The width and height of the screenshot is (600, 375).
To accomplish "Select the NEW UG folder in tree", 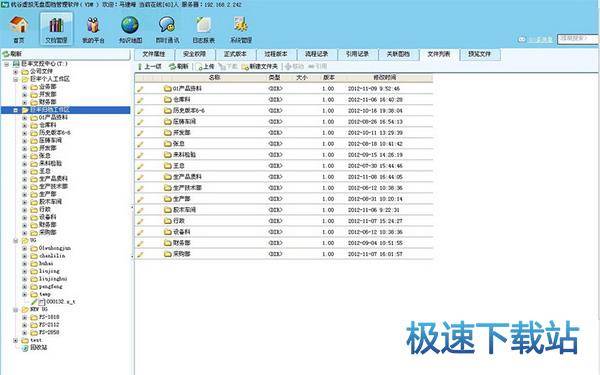I will click(x=35, y=309).
